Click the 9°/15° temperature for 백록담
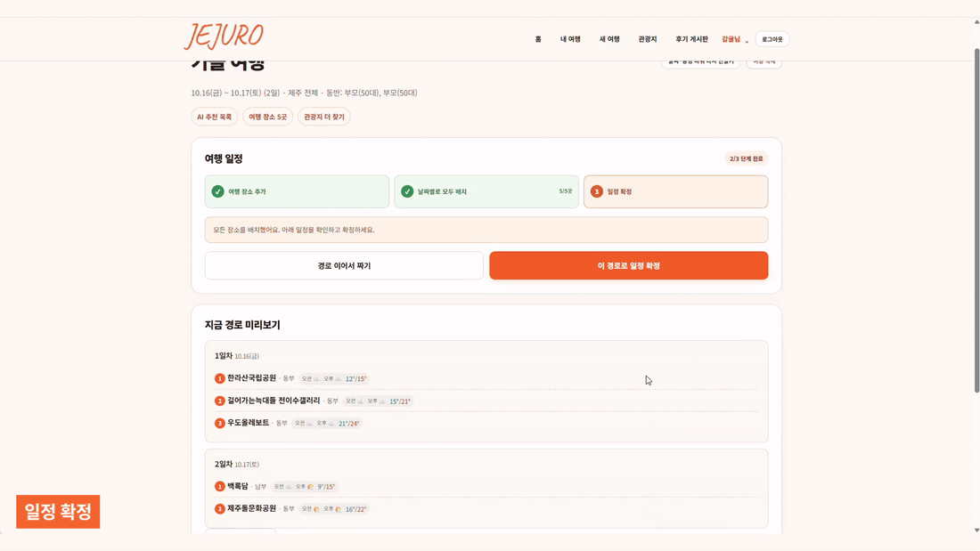 click(326, 487)
